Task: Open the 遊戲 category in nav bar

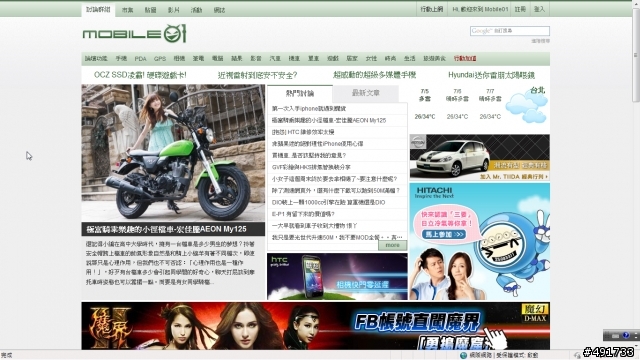Action: point(333,58)
